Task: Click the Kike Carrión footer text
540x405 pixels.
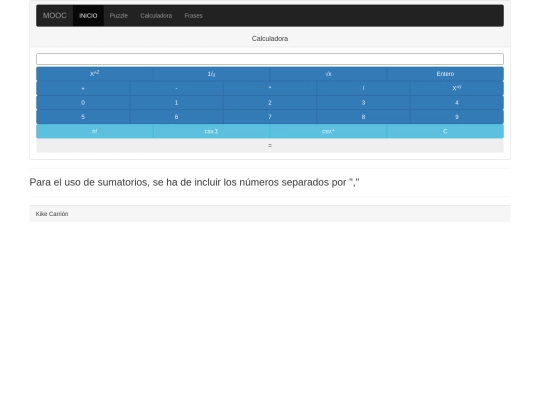Action: click(x=52, y=214)
